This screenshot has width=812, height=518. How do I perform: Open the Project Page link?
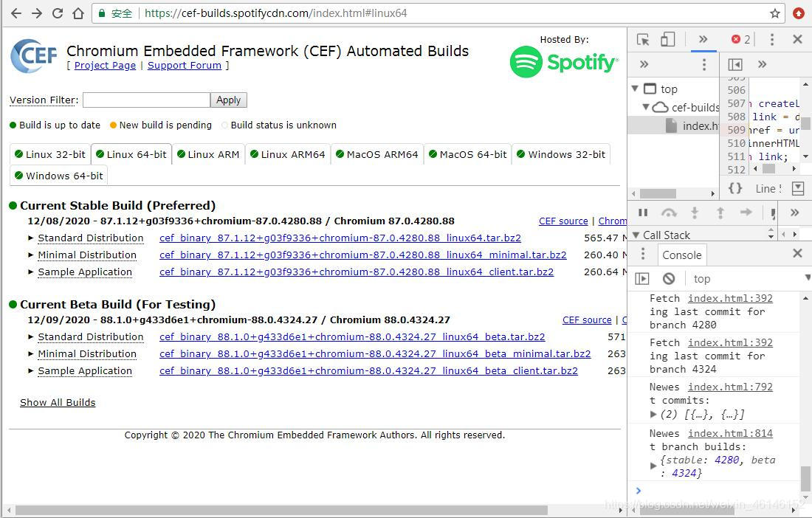pyautogui.click(x=105, y=66)
